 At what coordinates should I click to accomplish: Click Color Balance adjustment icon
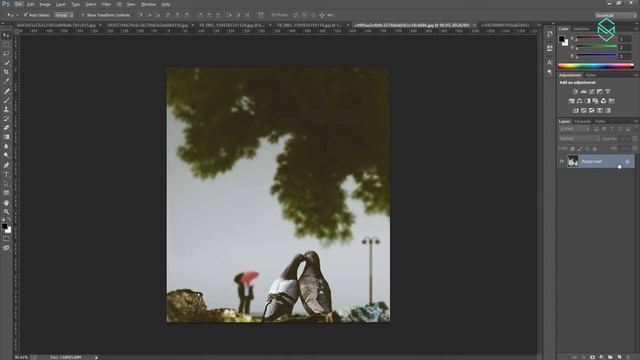pyautogui.click(x=580, y=101)
